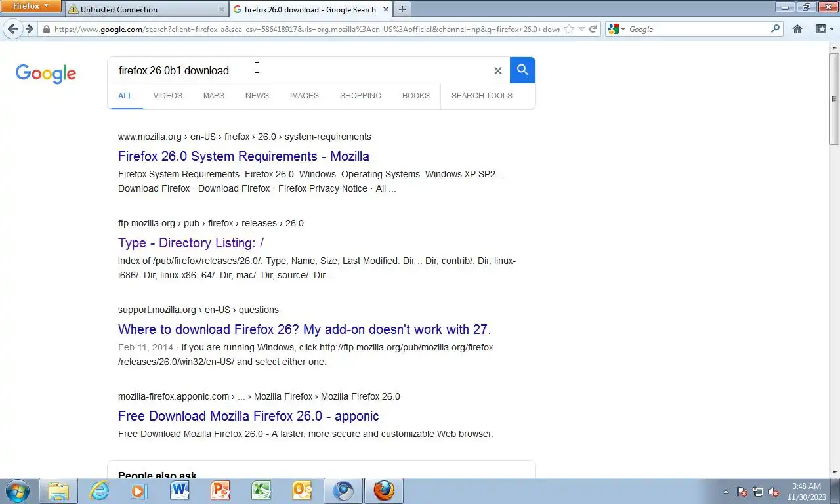Screen dimensions: 840x504
Task: Show hidden tray icons arrow
Action: click(x=726, y=492)
